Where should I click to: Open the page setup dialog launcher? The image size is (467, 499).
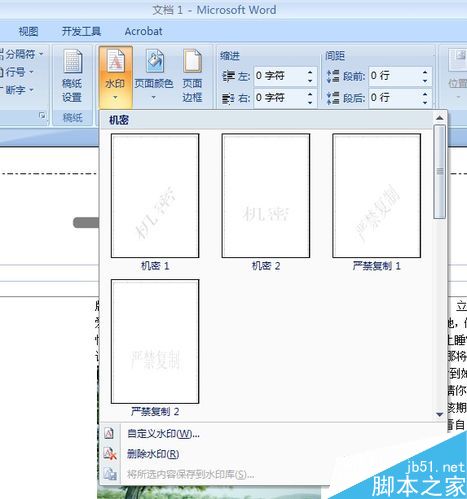(42, 116)
